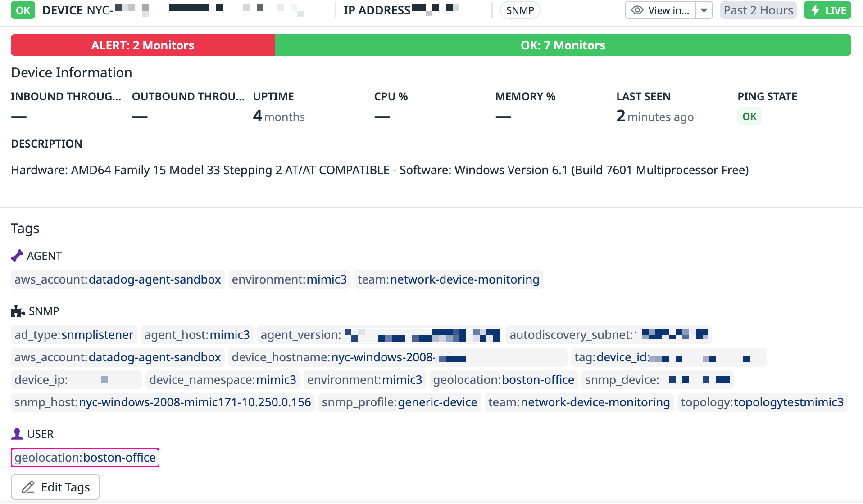Image resolution: width=863 pixels, height=504 pixels.
Task: Click the topology:topologytestmimic3 tag
Action: (762, 402)
